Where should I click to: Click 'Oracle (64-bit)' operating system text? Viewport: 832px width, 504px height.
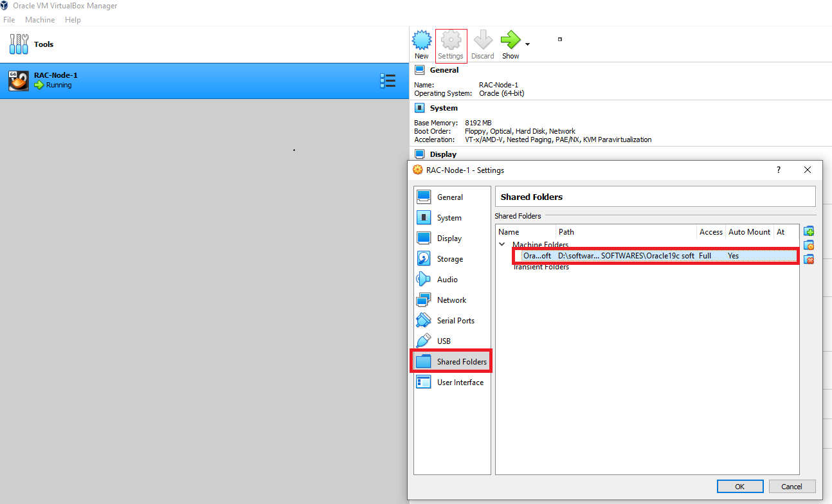tap(502, 94)
